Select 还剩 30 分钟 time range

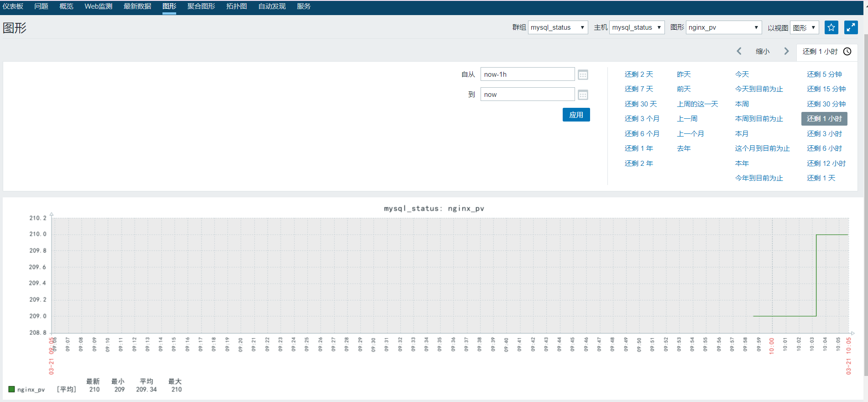[826, 104]
